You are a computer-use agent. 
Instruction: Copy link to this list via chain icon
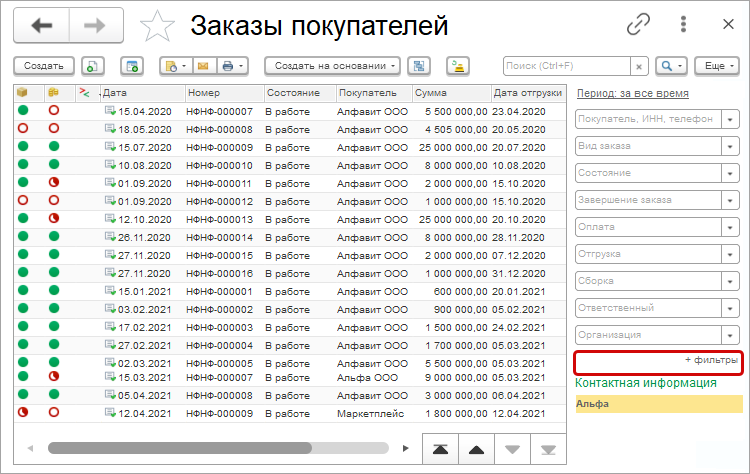point(638,24)
